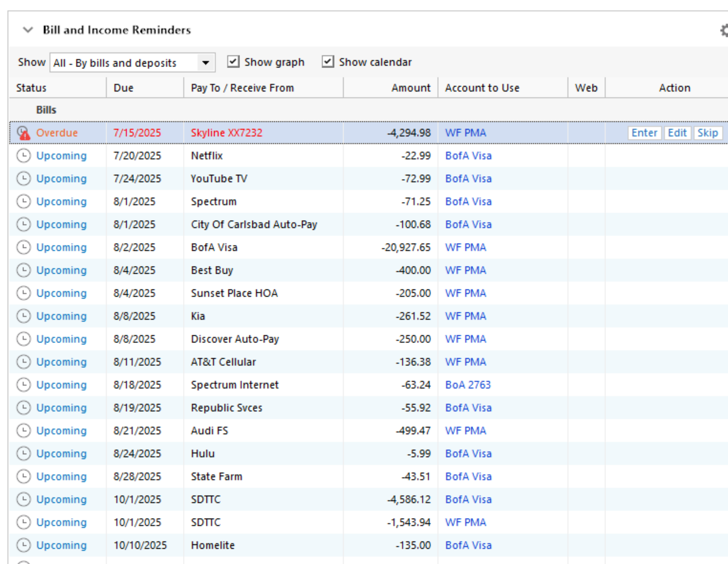The width and height of the screenshot is (728, 564).
Task: Open the BofA Visa account link for Netflix
Action: [x=468, y=156]
